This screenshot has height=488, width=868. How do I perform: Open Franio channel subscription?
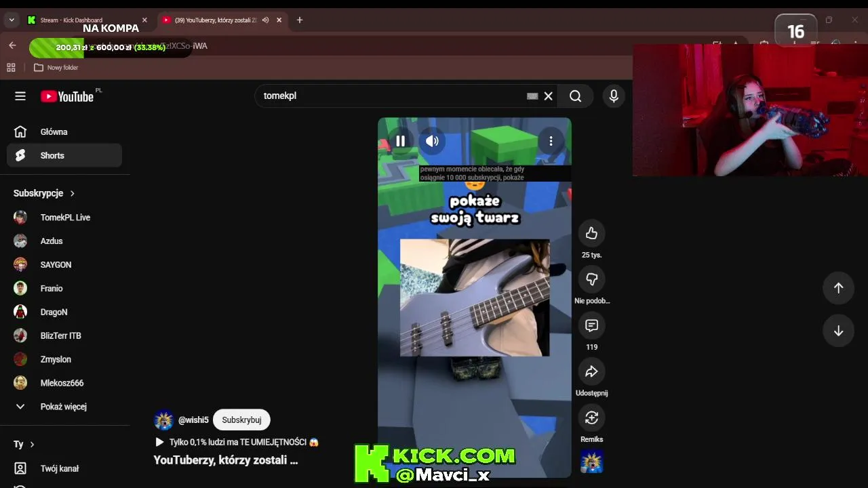[x=64, y=289]
